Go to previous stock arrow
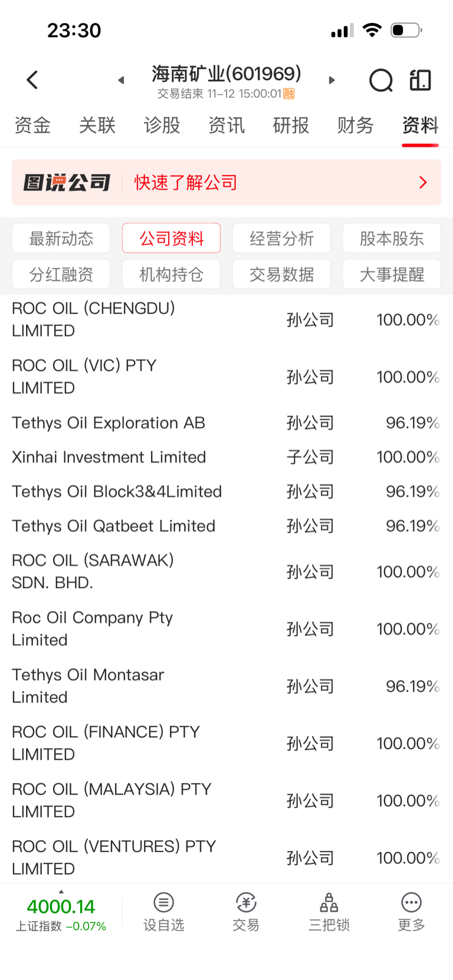453x980 pixels. click(x=121, y=80)
